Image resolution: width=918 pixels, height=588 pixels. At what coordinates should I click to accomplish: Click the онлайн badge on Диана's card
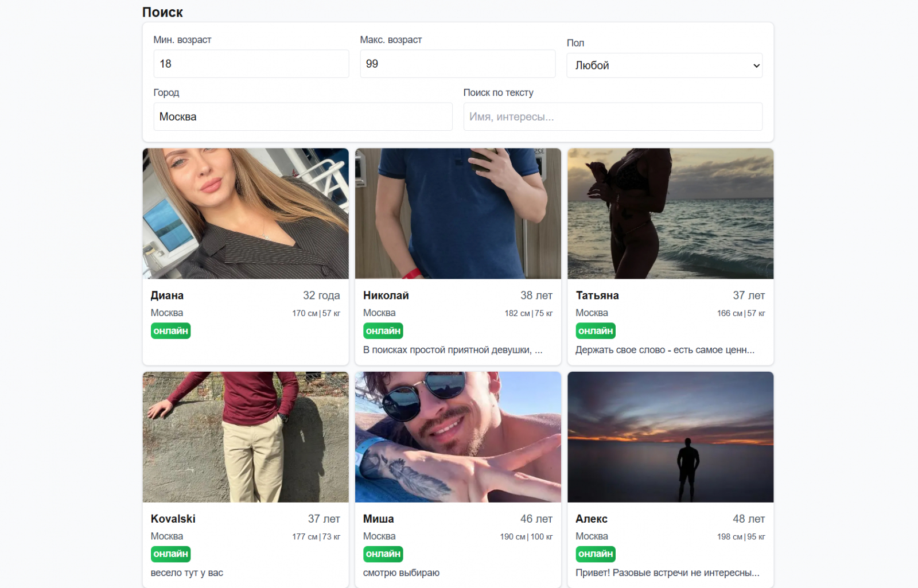pos(170,331)
